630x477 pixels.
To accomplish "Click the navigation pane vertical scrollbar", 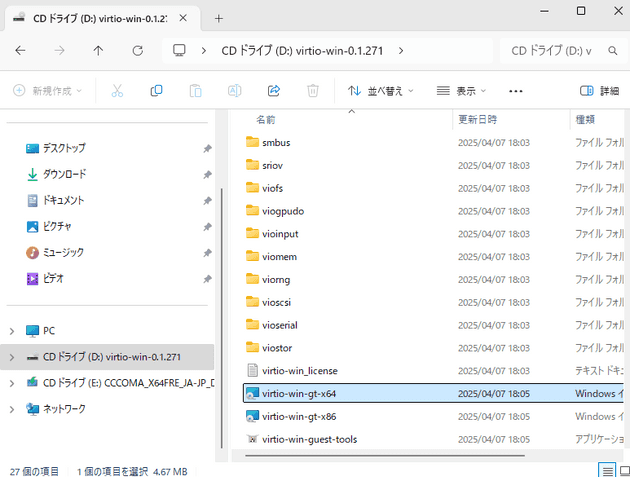I will 221,318.
